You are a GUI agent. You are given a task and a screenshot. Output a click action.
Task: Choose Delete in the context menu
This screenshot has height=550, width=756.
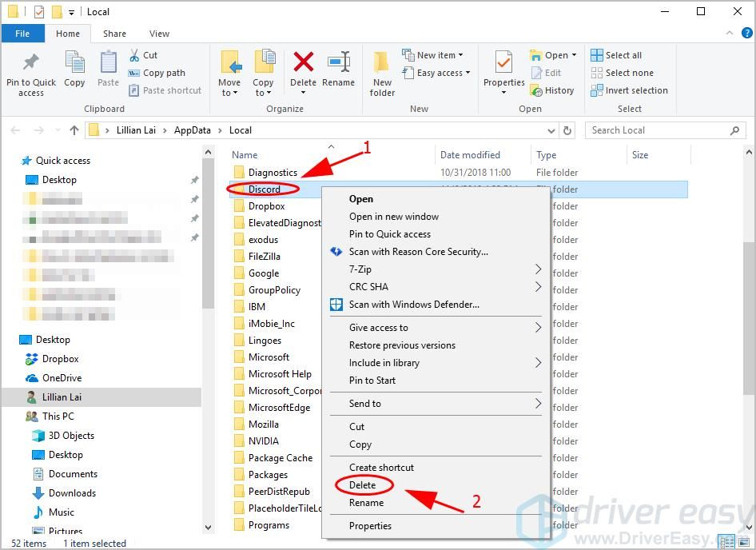point(363,485)
